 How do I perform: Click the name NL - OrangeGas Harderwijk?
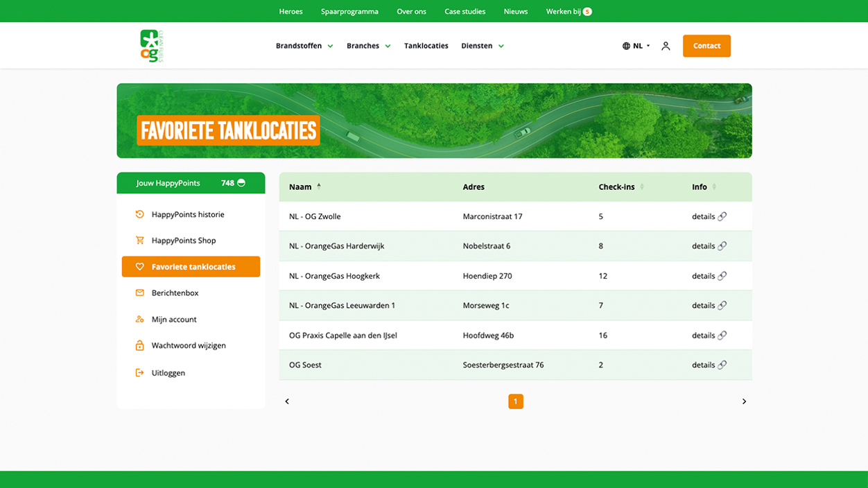337,246
